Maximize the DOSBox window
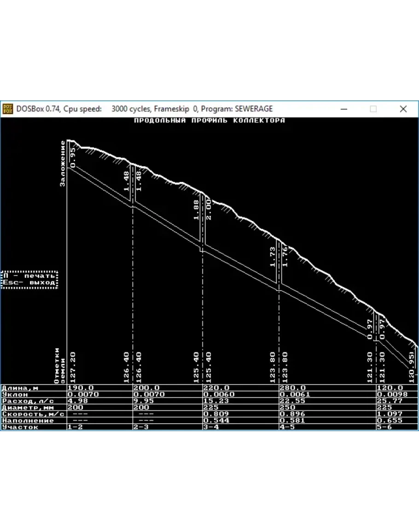The height and width of the screenshot is (532, 419). pos(373,109)
